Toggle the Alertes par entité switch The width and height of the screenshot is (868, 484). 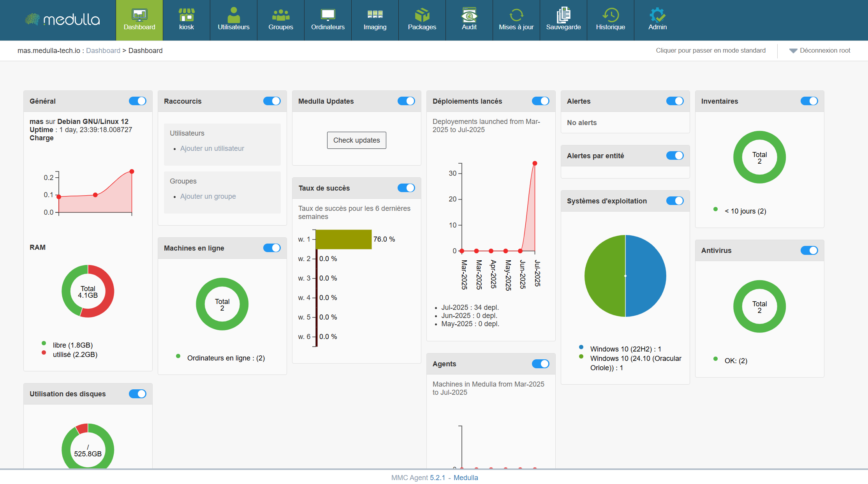click(675, 155)
